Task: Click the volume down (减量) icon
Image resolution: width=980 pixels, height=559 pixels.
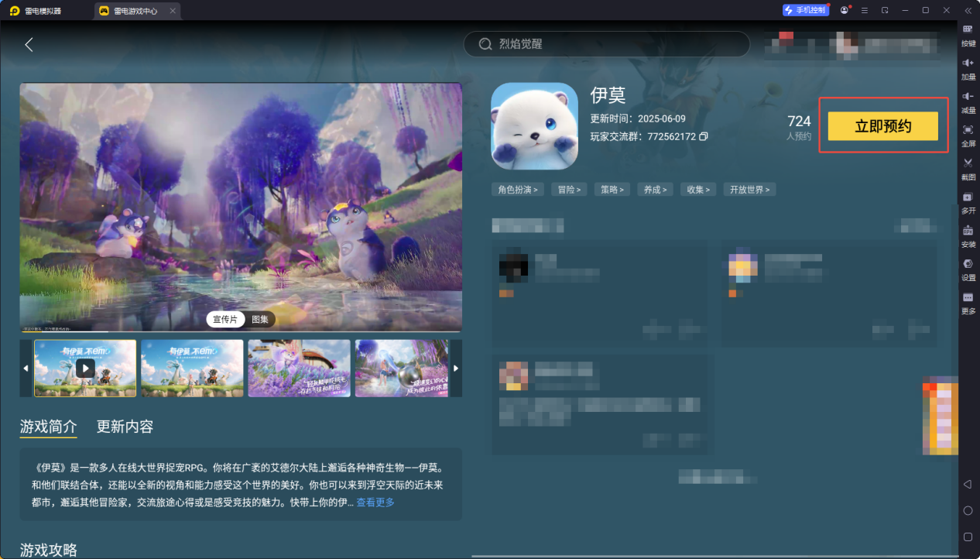Action: pos(967,102)
